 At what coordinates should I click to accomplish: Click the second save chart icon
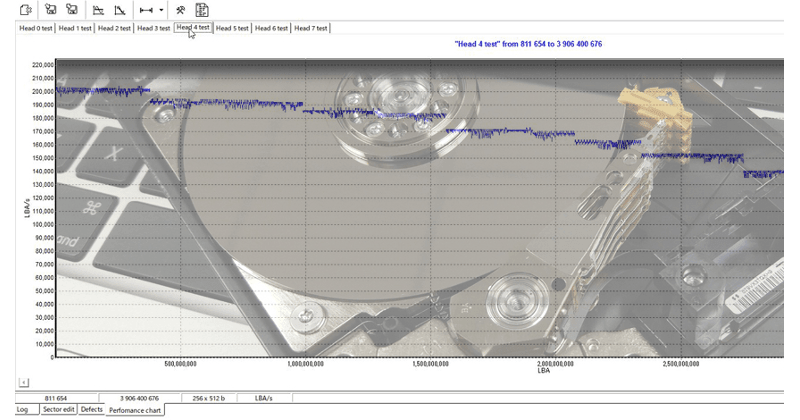click(72, 10)
